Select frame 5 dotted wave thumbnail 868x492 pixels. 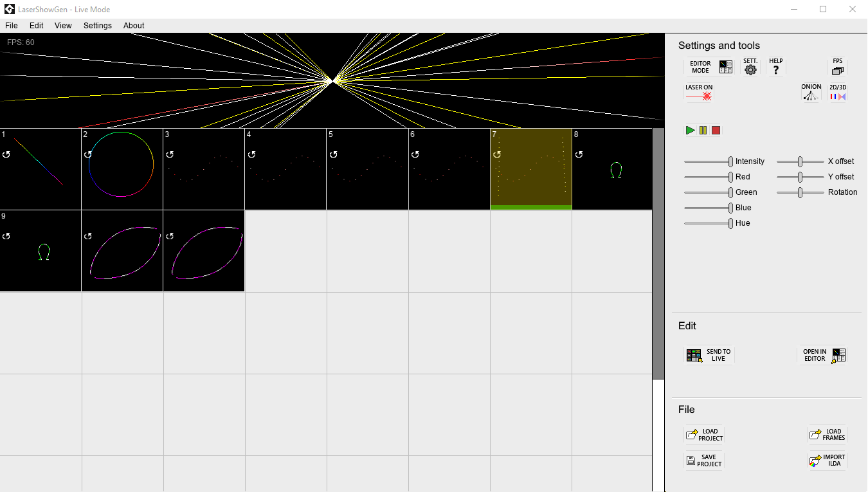coord(367,169)
